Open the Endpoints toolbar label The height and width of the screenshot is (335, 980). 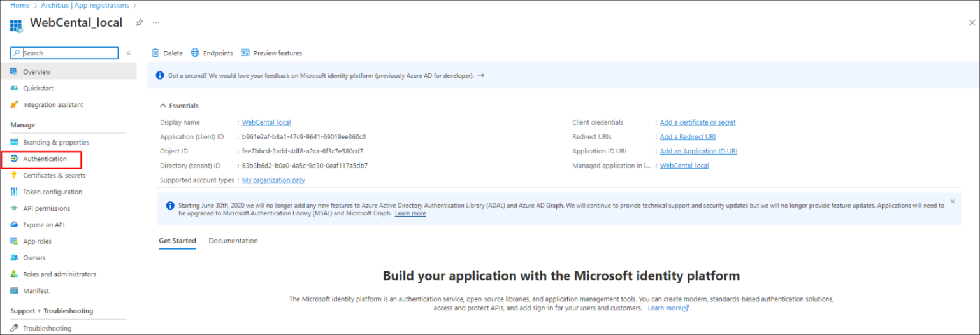(218, 53)
